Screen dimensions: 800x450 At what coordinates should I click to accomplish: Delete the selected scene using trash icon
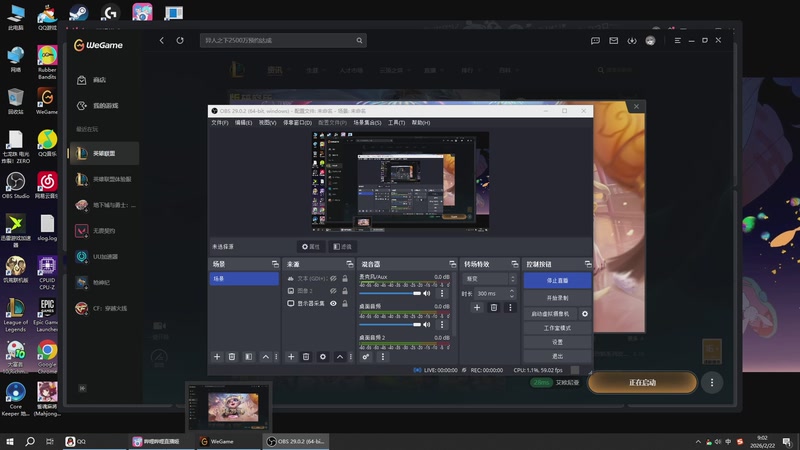[x=232, y=357]
